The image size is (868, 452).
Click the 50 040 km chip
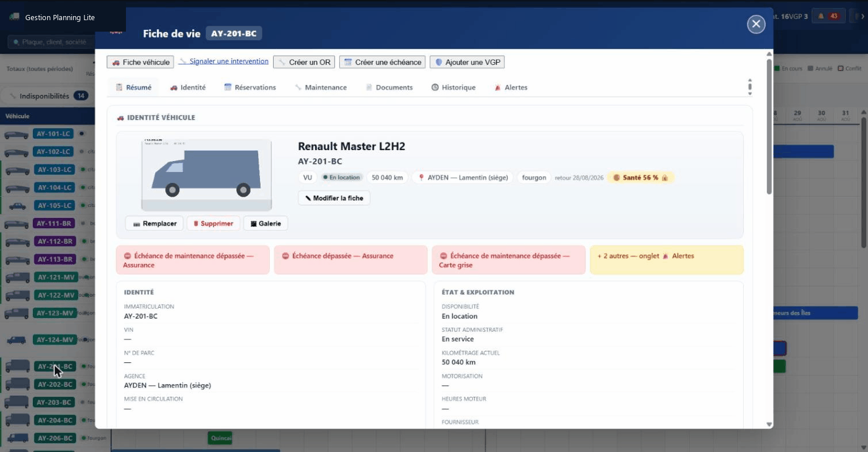(387, 178)
